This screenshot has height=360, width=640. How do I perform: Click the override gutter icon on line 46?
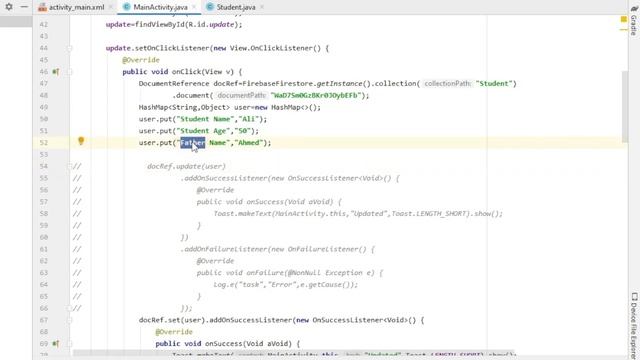coord(56,72)
